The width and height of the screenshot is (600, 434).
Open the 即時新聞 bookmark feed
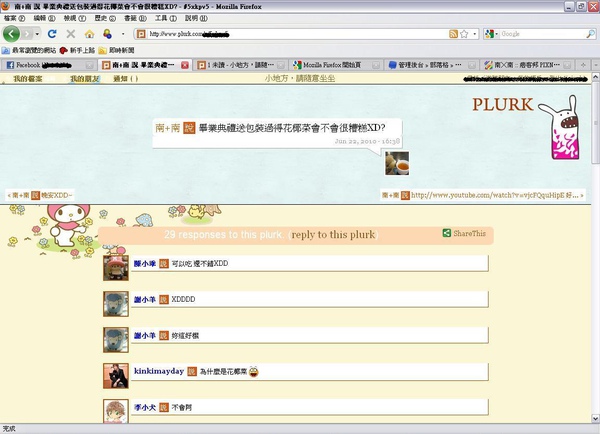[x=117, y=50]
